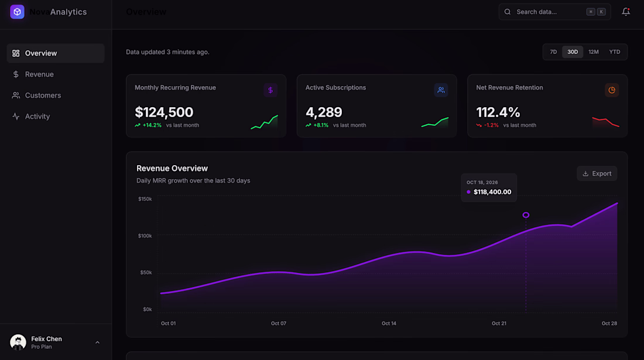
Task: Click the $100k y-axis label
Action: click(x=145, y=236)
